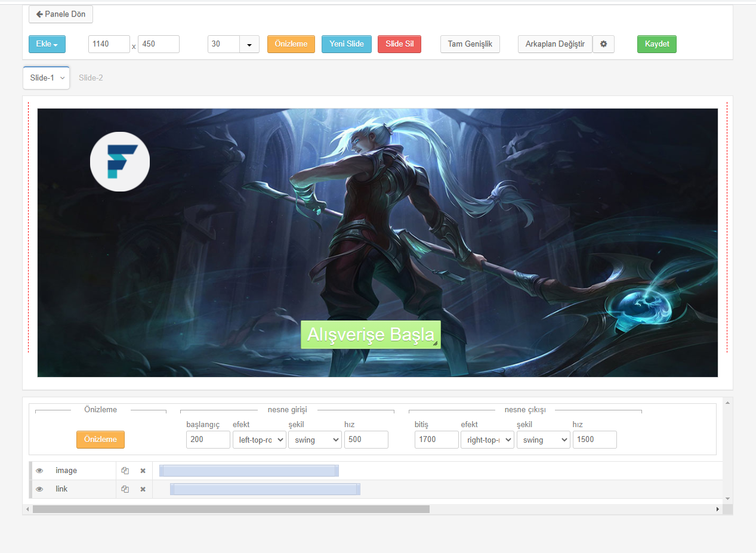
Task: Open the entrance efekt dropdown showing left-top
Action: tap(260, 440)
